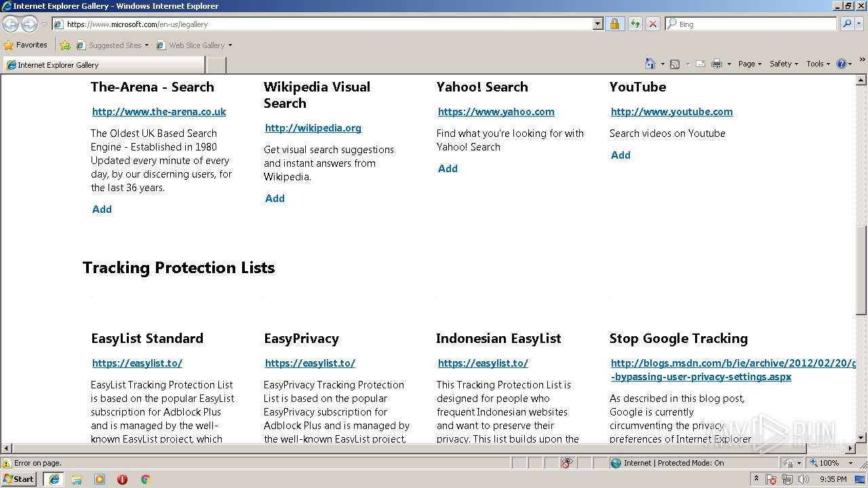The width and height of the screenshot is (868, 488).
Task: Show hidden command bar items chevron
Action: [x=862, y=60]
